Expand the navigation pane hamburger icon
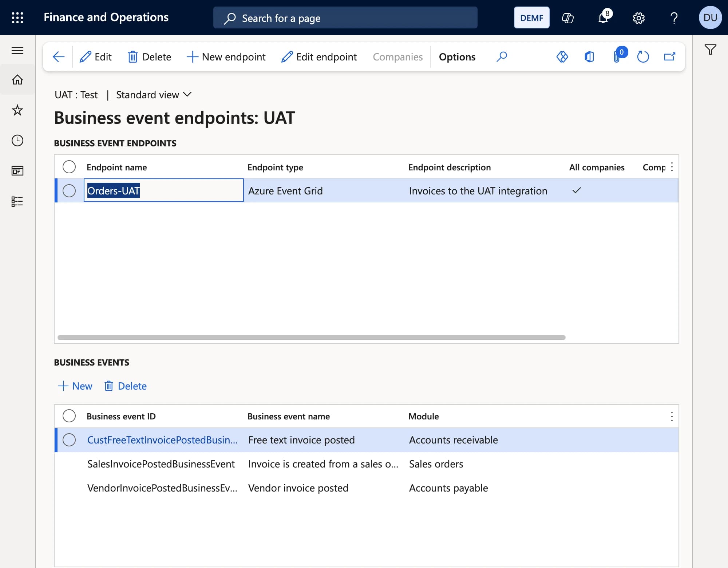This screenshot has width=728, height=568. point(17,50)
